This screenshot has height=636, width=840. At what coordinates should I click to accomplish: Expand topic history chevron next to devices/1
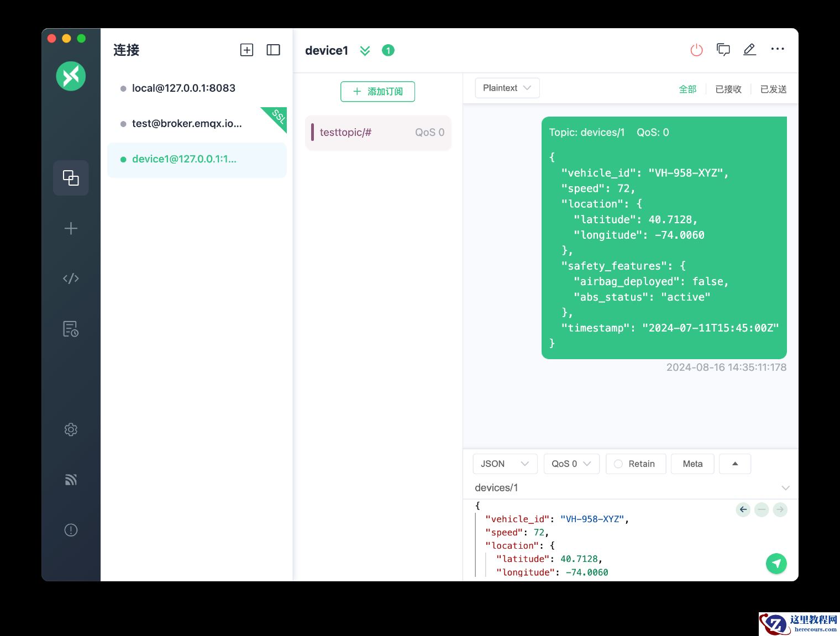click(785, 488)
